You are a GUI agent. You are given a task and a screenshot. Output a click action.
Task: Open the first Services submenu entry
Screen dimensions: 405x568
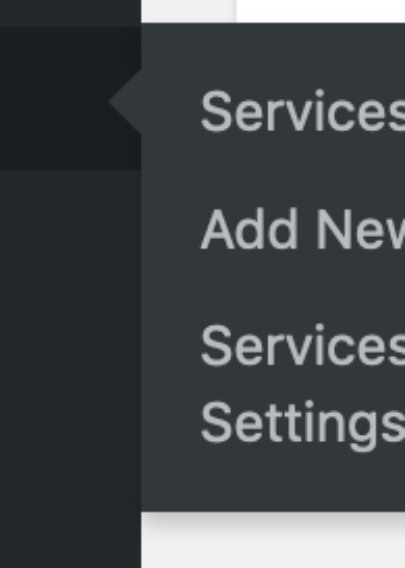coord(303,111)
